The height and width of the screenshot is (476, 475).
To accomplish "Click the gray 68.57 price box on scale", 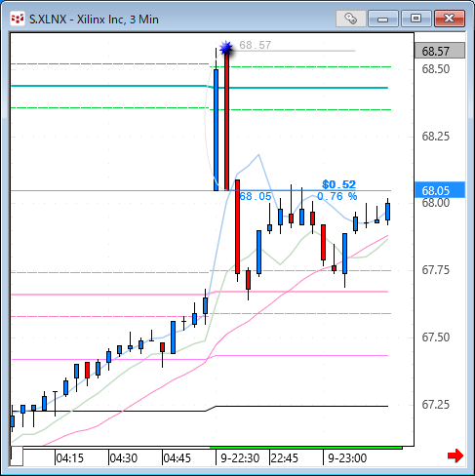I will click(440, 51).
